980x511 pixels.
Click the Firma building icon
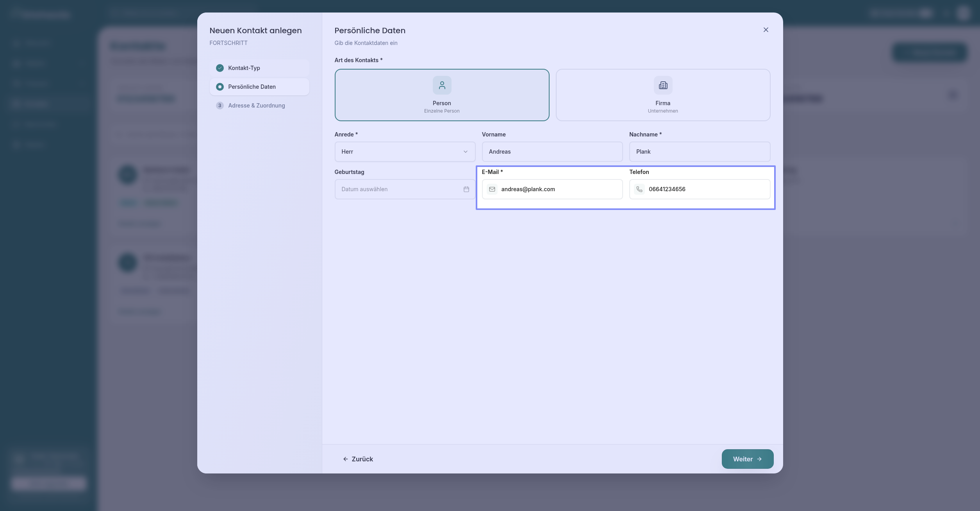(x=663, y=85)
